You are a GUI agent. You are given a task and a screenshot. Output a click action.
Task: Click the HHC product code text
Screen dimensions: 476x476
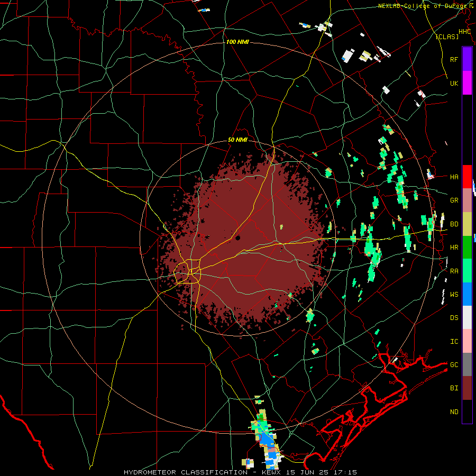pyautogui.click(x=464, y=32)
